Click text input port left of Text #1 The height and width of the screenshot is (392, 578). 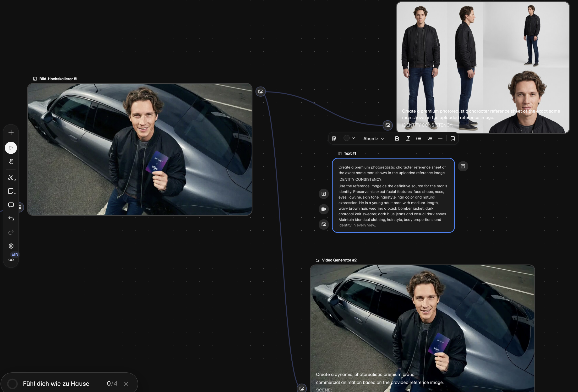(x=324, y=194)
